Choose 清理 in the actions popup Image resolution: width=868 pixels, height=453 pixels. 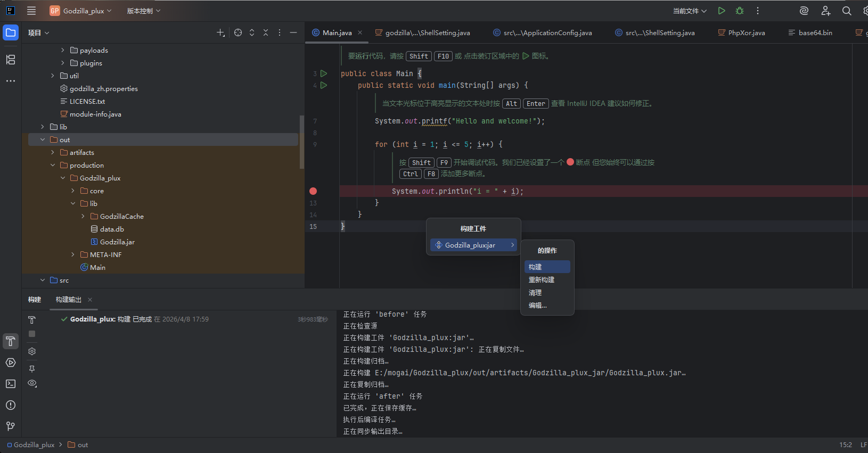tap(535, 293)
